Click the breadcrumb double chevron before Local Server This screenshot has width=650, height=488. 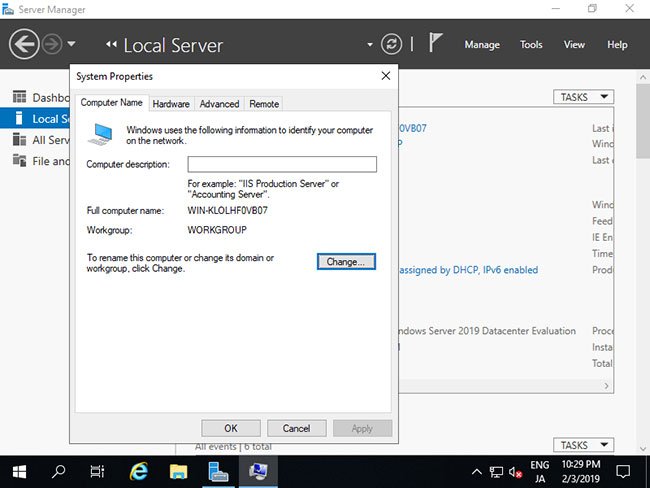pos(111,44)
